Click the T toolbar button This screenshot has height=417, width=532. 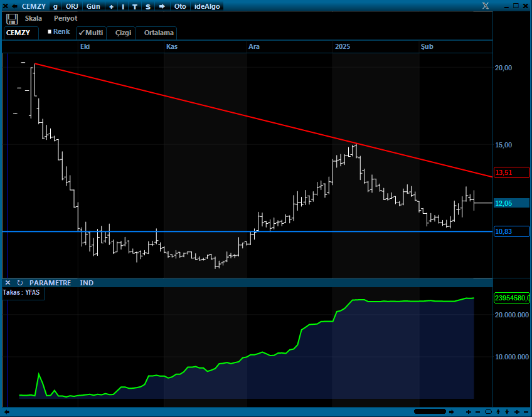point(135,7)
